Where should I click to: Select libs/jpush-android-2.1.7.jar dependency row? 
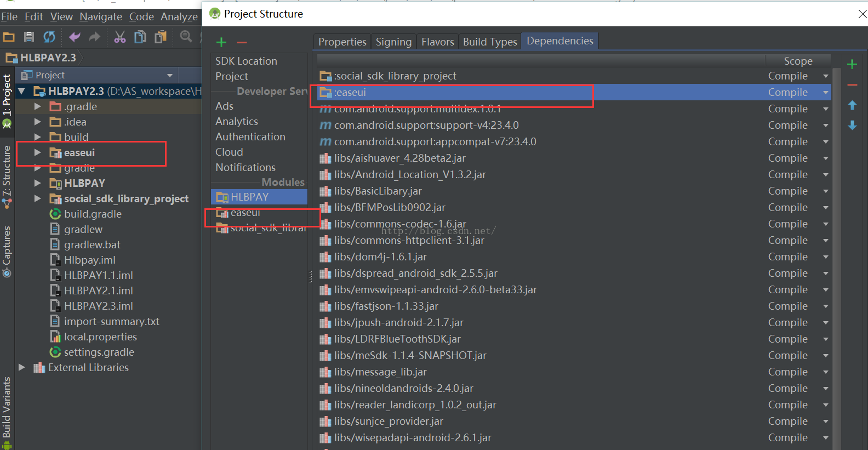click(x=574, y=323)
